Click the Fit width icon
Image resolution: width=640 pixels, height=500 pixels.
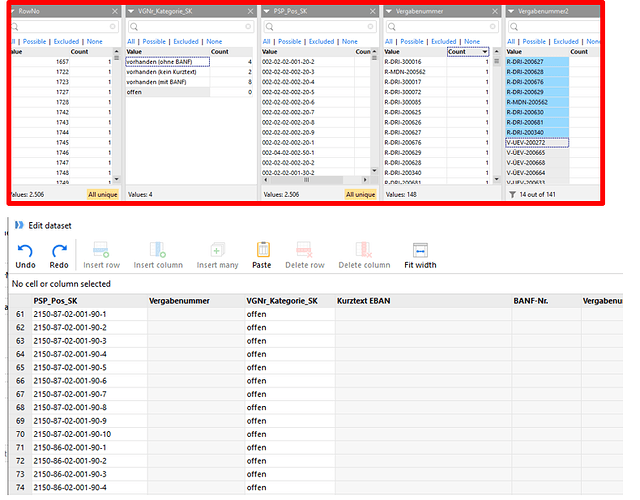(x=420, y=249)
